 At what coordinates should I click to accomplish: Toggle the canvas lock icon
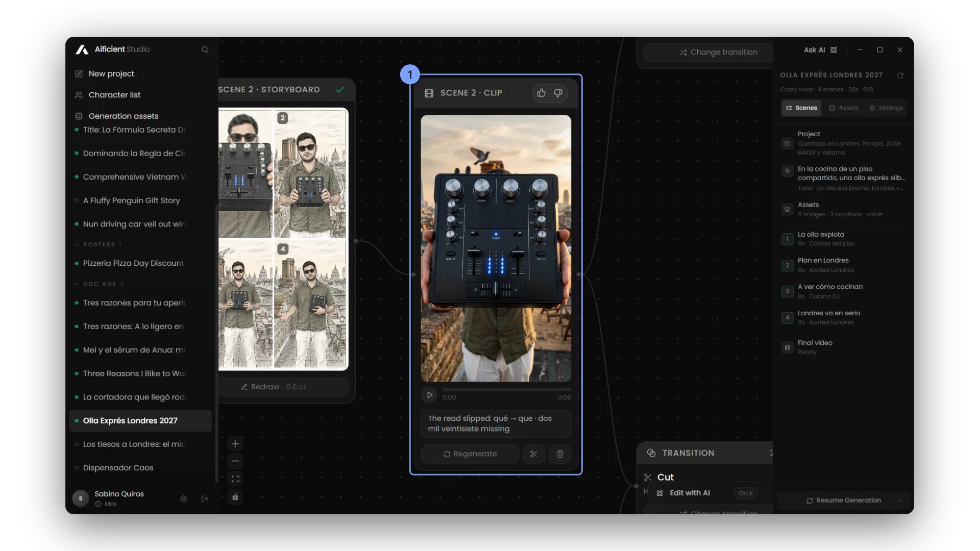click(235, 497)
